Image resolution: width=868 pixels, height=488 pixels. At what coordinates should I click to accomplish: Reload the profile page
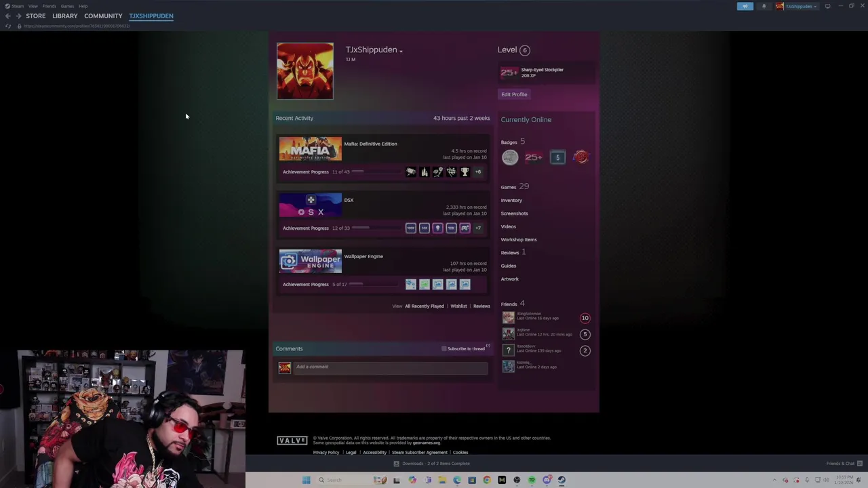tap(8, 26)
